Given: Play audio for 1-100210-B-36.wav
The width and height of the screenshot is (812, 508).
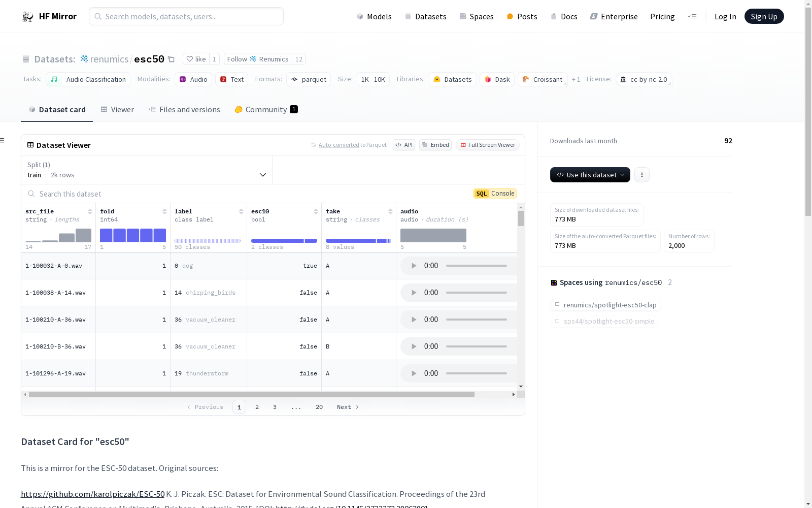Looking at the screenshot, I should coord(414,346).
